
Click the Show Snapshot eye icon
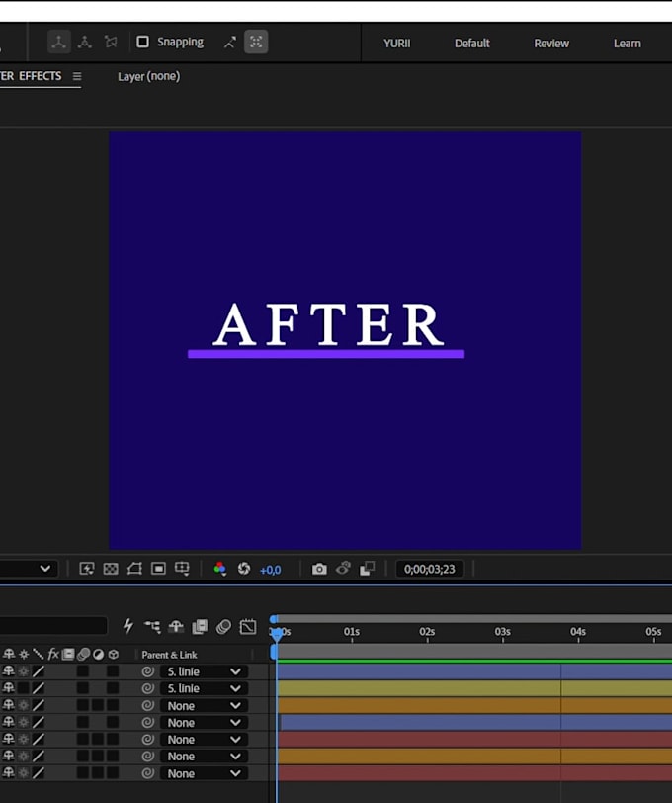click(344, 568)
